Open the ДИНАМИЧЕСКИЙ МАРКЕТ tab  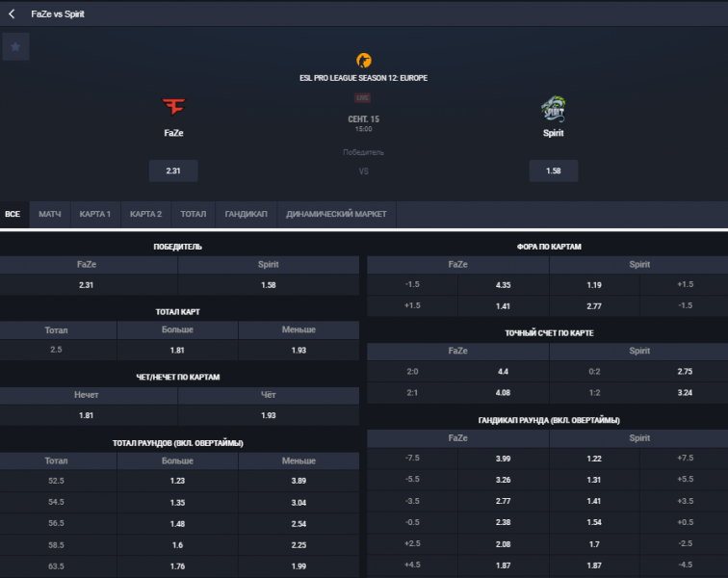pos(336,214)
